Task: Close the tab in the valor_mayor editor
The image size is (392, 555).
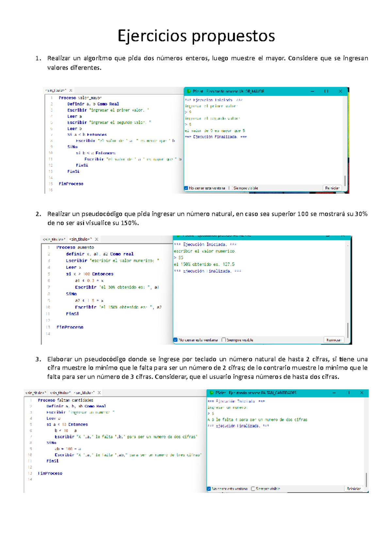Action: 71,90
